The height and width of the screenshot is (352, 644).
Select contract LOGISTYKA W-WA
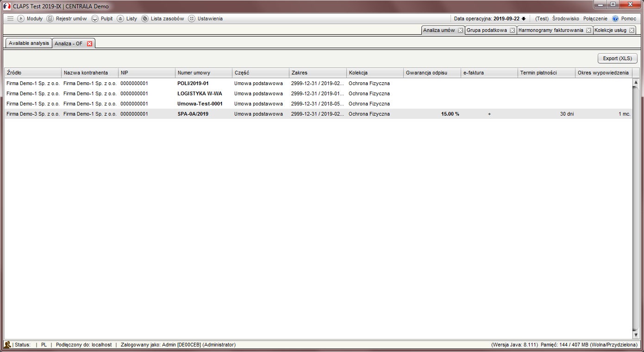tap(200, 93)
